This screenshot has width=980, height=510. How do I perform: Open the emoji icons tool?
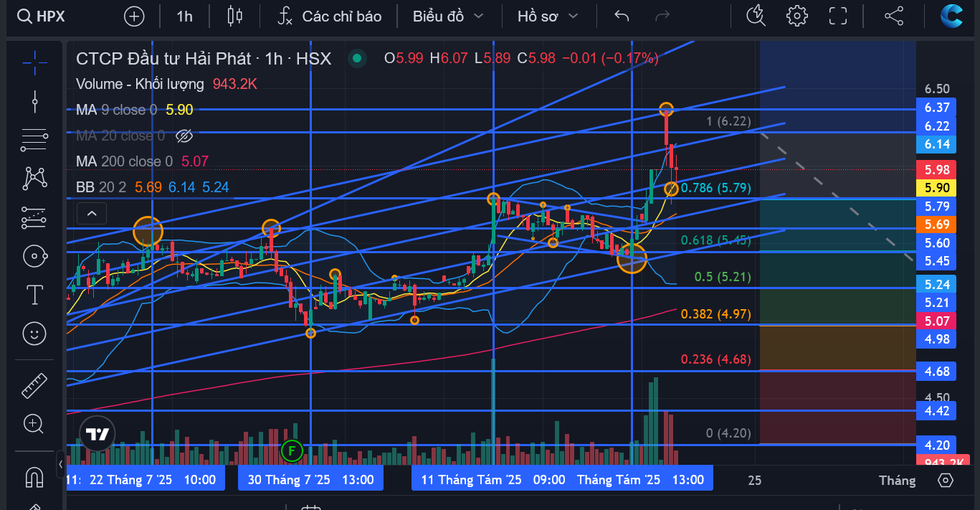pos(34,333)
